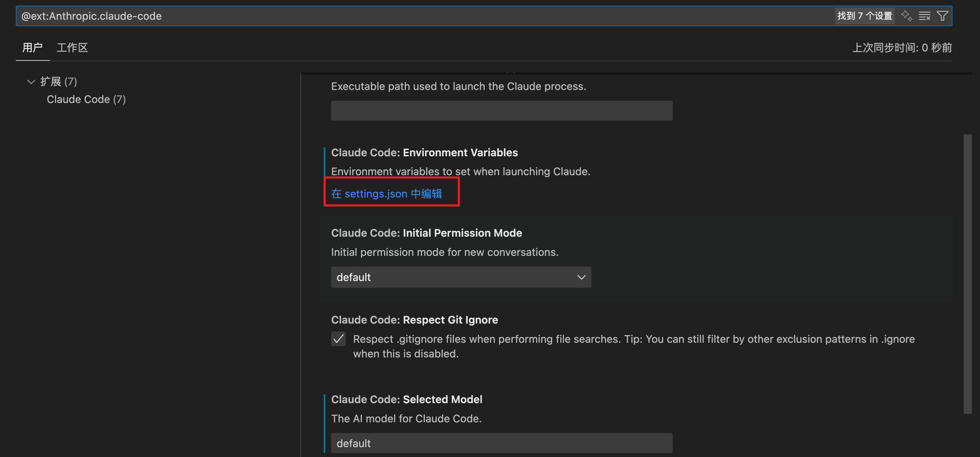Select the 用户 settings tab
The image size is (980, 457).
pyautogui.click(x=32, y=47)
